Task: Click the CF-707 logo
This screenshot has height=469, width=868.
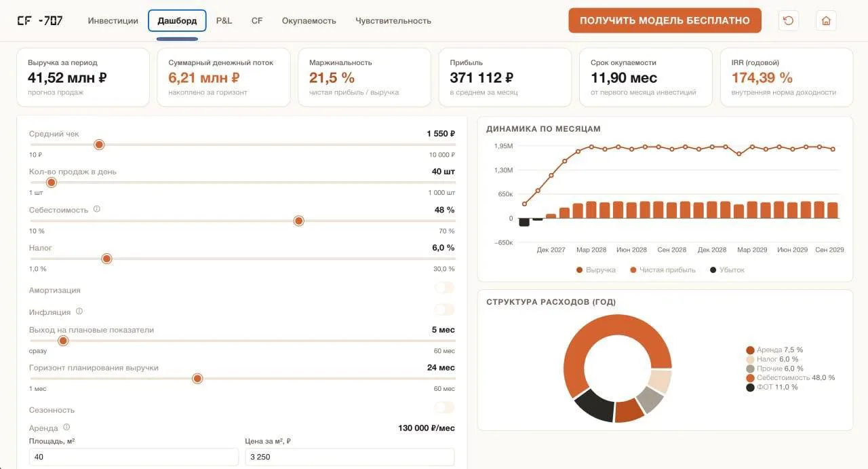Action: (x=40, y=20)
